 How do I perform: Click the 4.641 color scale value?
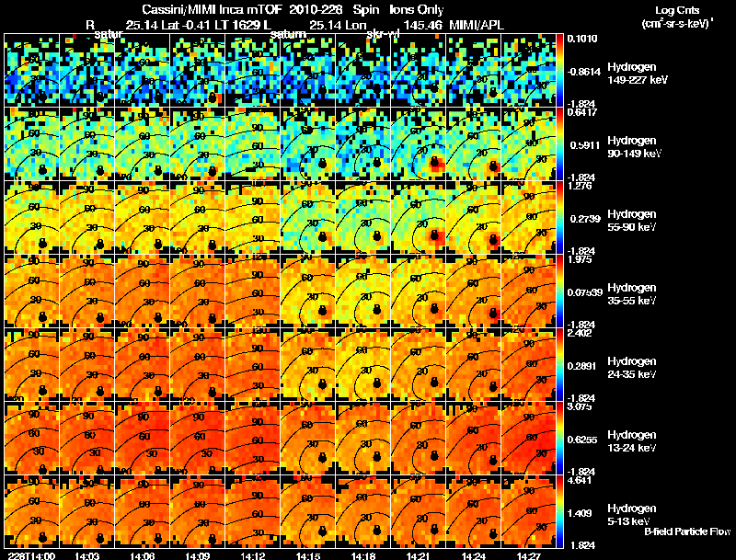point(580,480)
